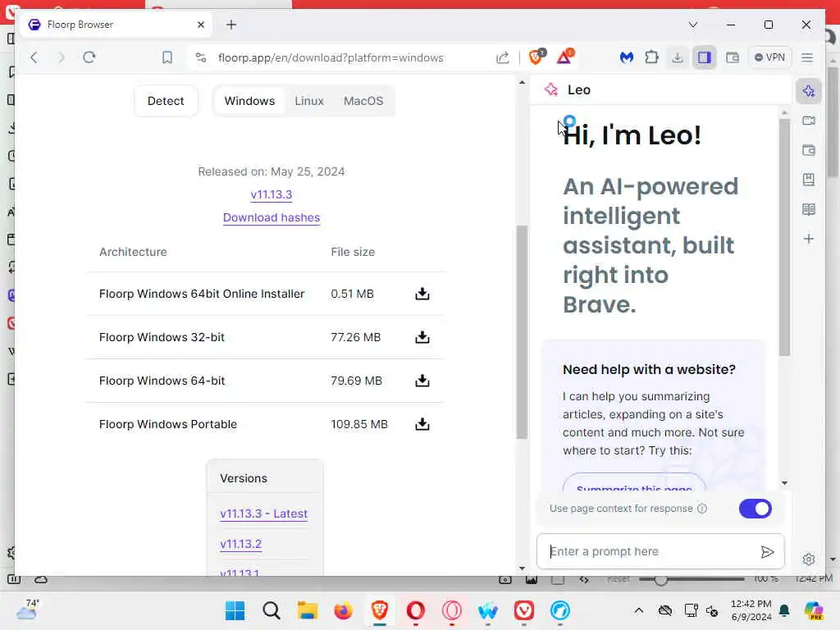Open Windows Start menu
Screen dimensions: 840x630
(x=235, y=610)
